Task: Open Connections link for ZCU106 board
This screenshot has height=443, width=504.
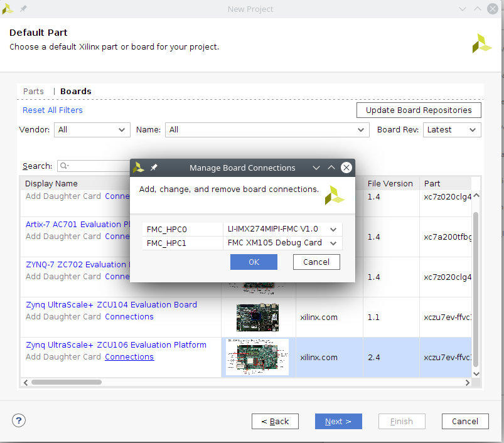Action: click(129, 357)
